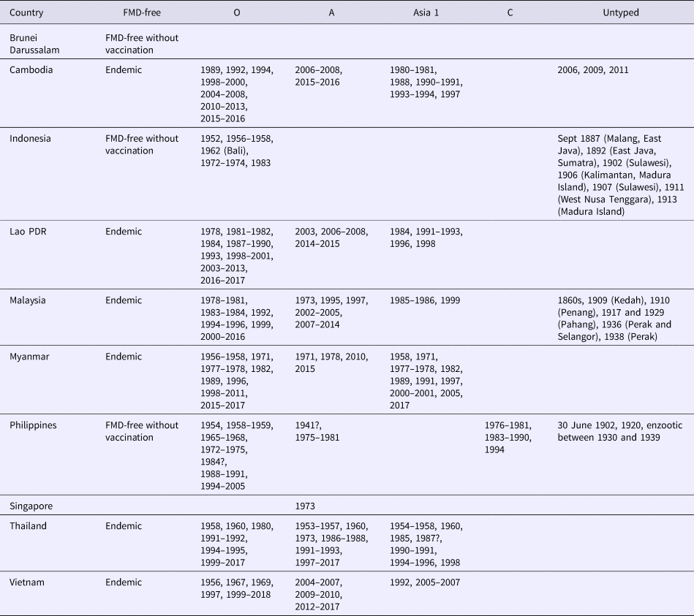The width and height of the screenshot is (694, 616).
Task: Click the FMD-free column header
Action: (x=141, y=12)
